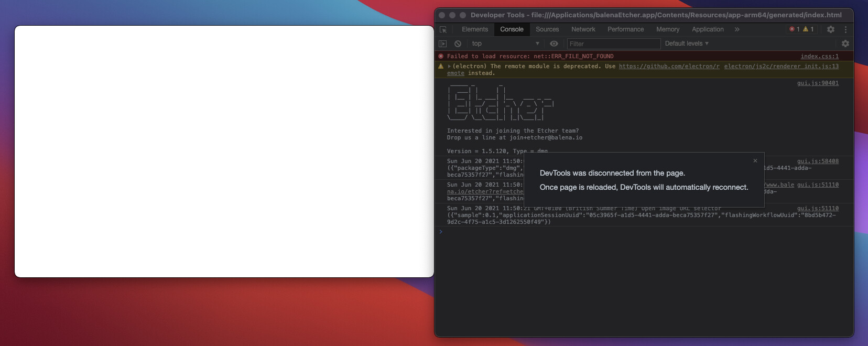868x346 pixels.
Task: Open the Network tab
Action: pyautogui.click(x=583, y=29)
